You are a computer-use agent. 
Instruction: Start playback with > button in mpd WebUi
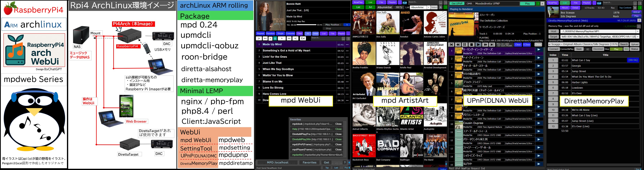pos(282,39)
